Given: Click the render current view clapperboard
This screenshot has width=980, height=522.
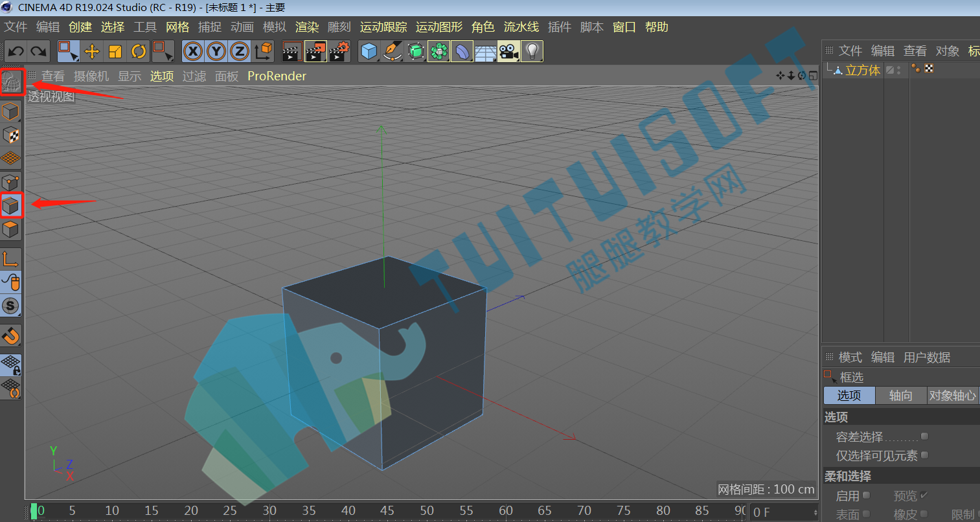Looking at the screenshot, I should click(x=292, y=51).
